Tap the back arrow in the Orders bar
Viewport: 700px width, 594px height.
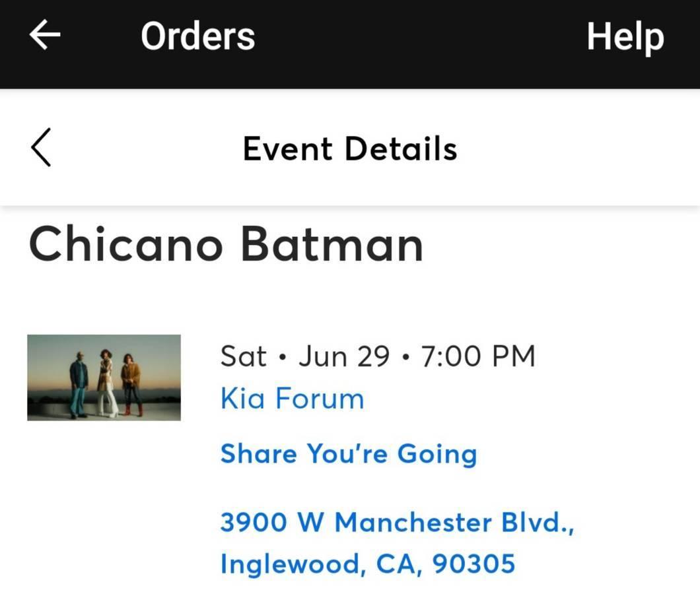[x=45, y=35]
